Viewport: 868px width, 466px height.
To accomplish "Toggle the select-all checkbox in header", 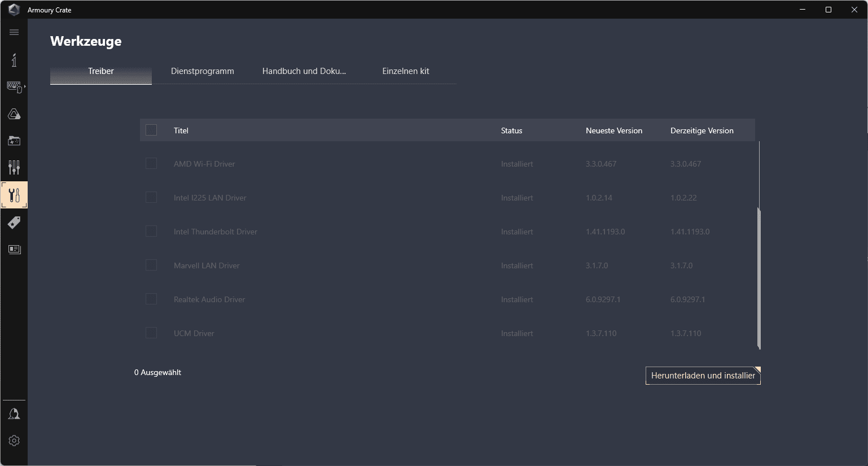I will pyautogui.click(x=151, y=130).
